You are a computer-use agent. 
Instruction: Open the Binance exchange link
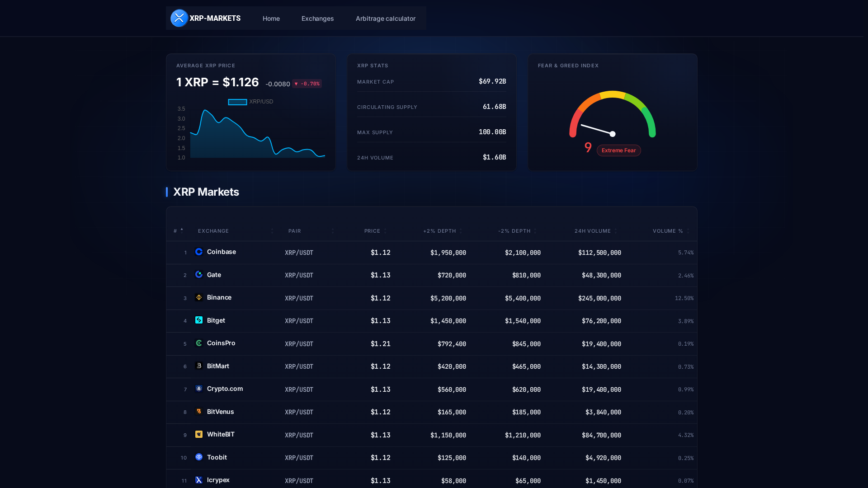point(219,297)
